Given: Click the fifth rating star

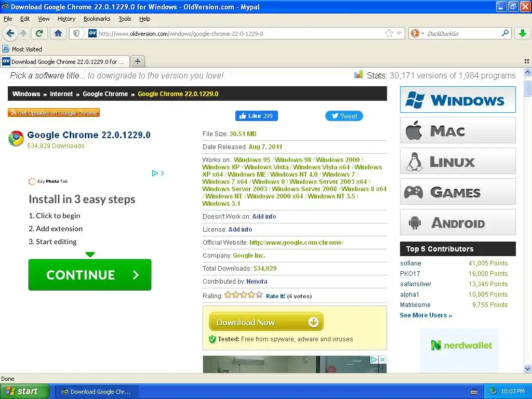Looking at the screenshot, I should click(259, 295).
